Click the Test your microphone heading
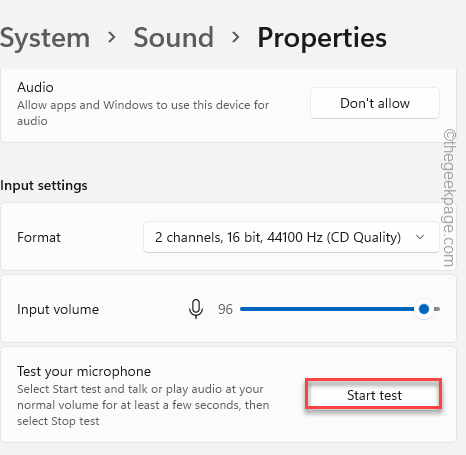This screenshot has height=455, width=466. 84,371
